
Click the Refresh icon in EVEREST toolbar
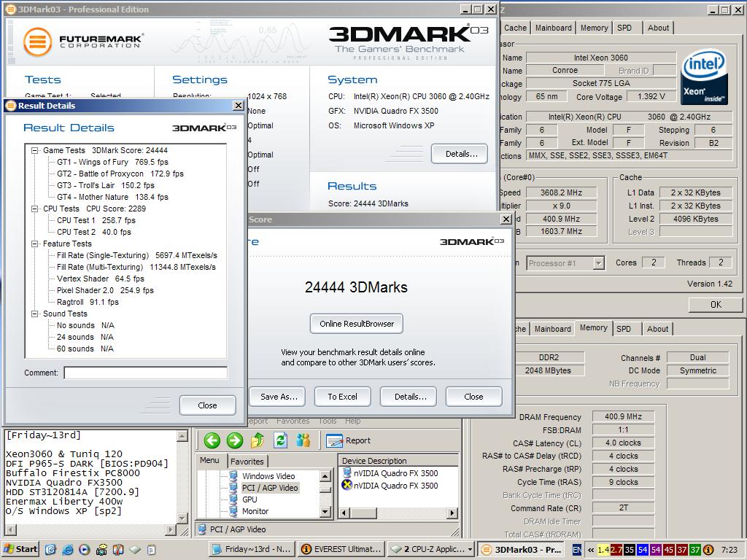click(281, 440)
